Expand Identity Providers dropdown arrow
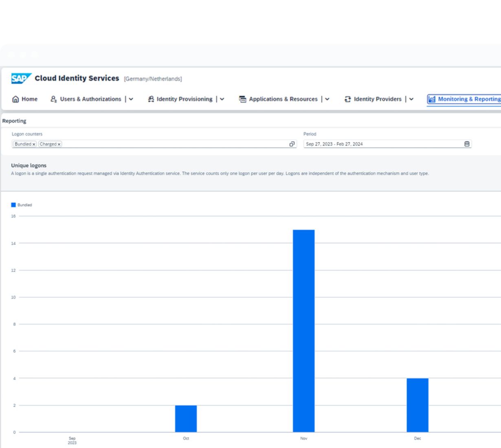 point(411,99)
